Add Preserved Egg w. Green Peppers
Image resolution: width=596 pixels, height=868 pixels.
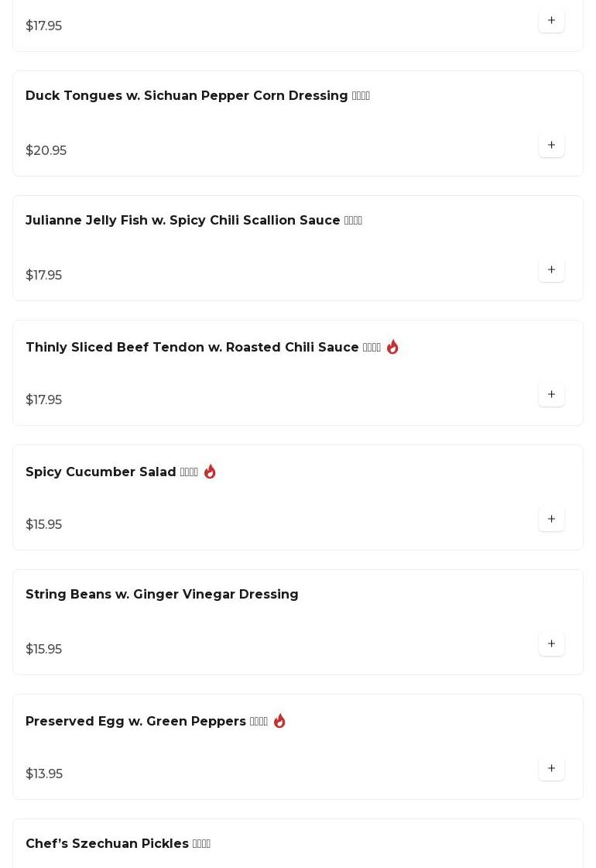coord(551,768)
